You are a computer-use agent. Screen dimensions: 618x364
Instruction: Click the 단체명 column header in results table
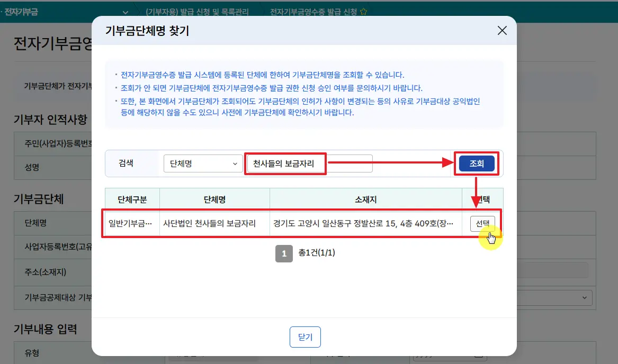tap(214, 199)
